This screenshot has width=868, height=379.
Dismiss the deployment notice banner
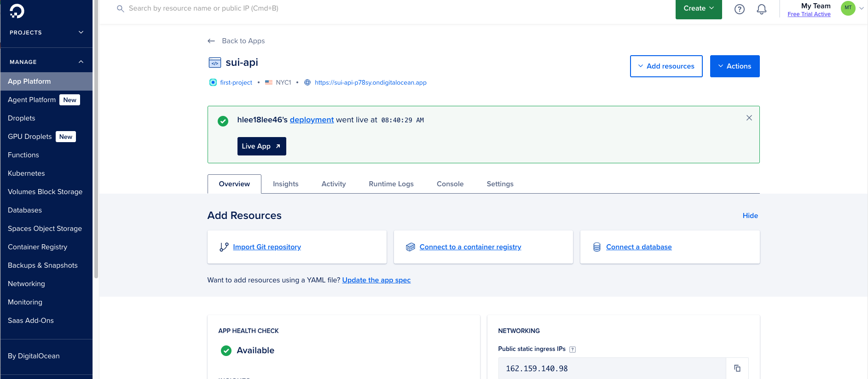pos(749,118)
